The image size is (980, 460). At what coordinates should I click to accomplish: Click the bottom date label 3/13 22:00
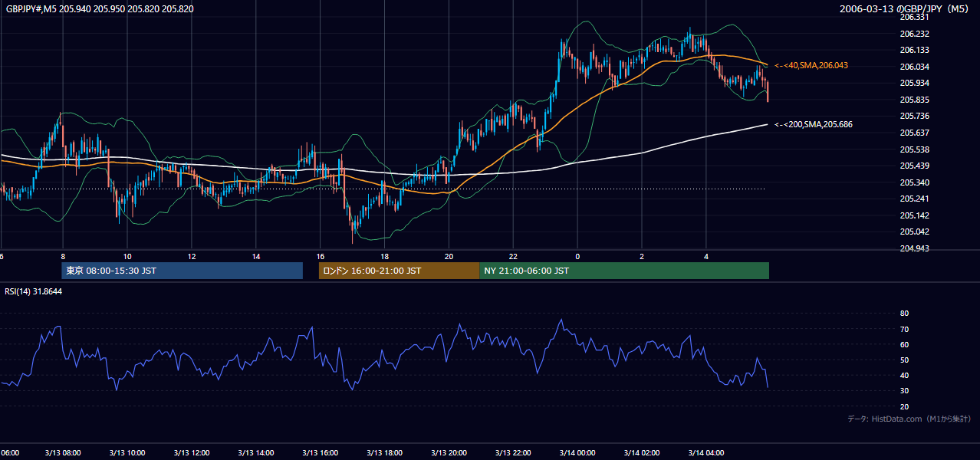click(514, 452)
